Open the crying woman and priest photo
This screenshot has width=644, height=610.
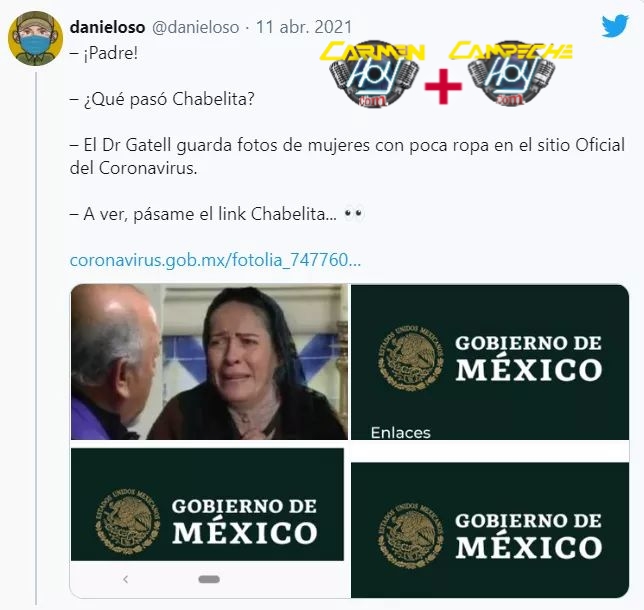[209, 361]
